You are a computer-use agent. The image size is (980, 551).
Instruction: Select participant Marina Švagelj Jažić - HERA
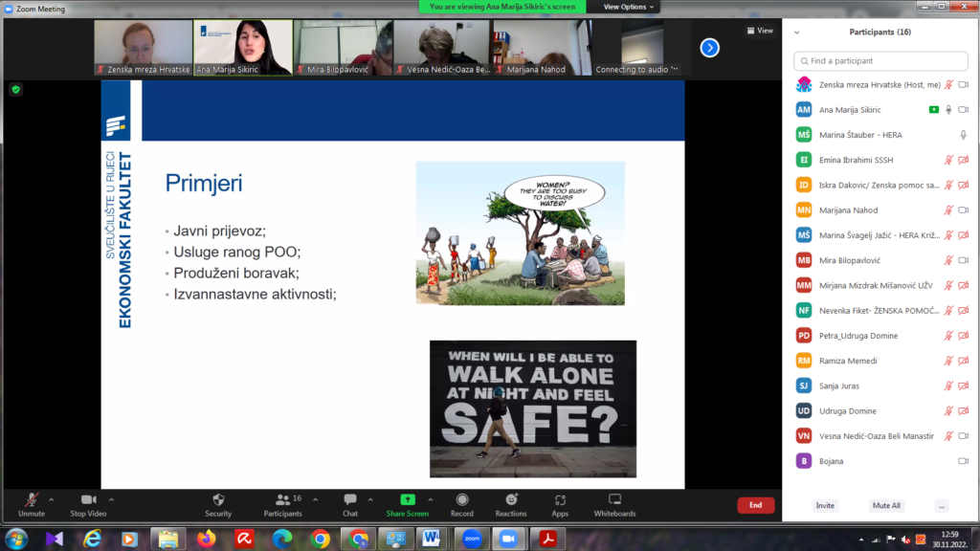880,235
